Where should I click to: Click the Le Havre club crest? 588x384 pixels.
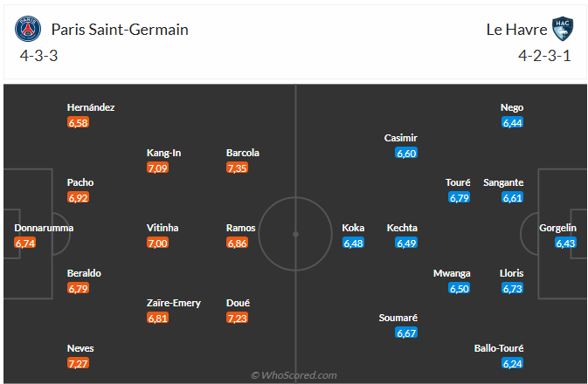pos(561,29)
